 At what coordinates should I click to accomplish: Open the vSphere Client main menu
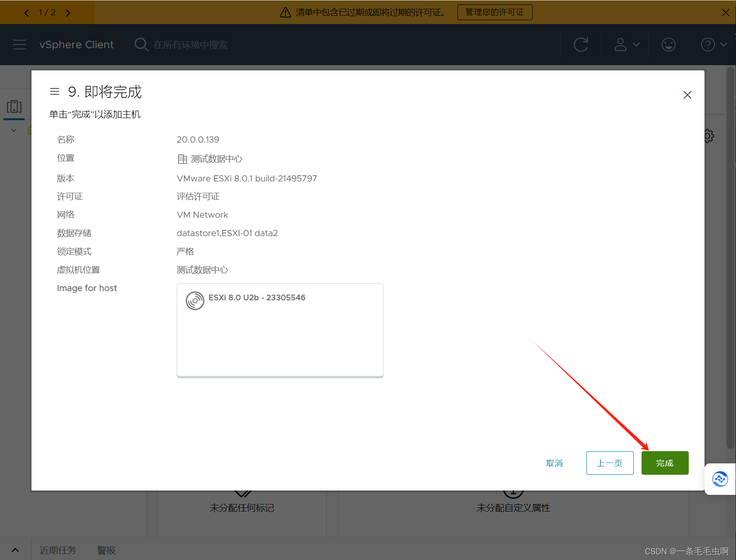tap(20, 45)
